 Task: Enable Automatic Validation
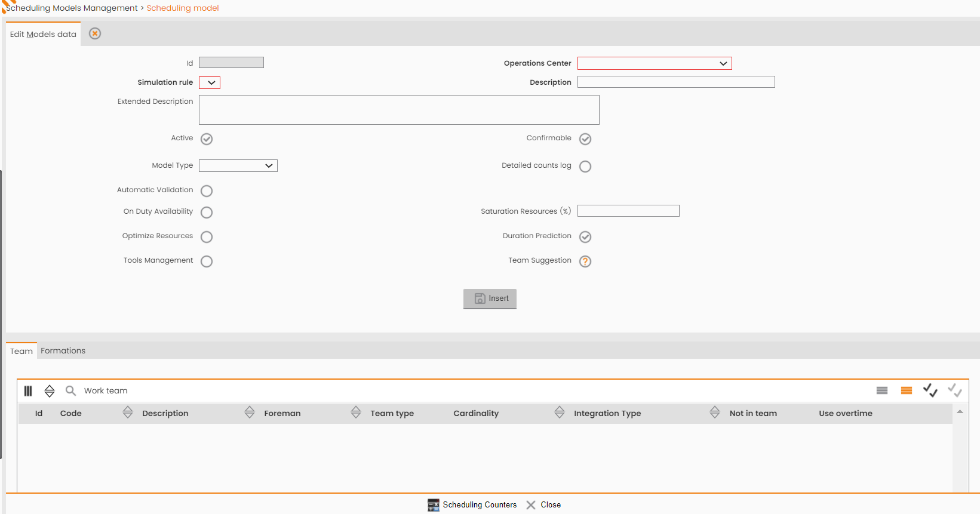pyautogui.click(x=207, y=191)
